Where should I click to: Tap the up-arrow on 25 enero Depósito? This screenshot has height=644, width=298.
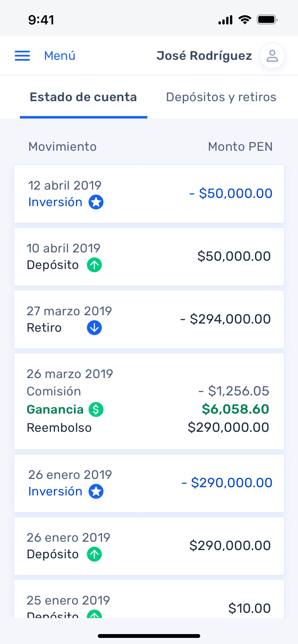point(94,614)
